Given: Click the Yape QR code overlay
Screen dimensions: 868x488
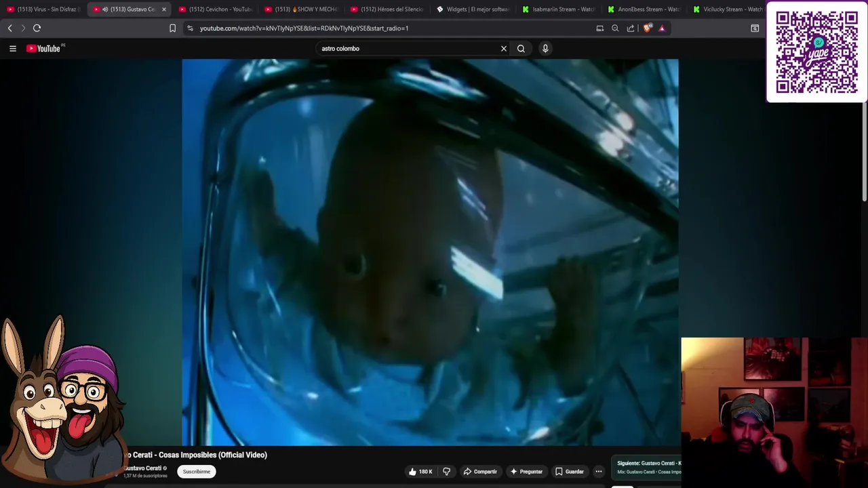Looking at the screenshot, I should coord(816,52).
